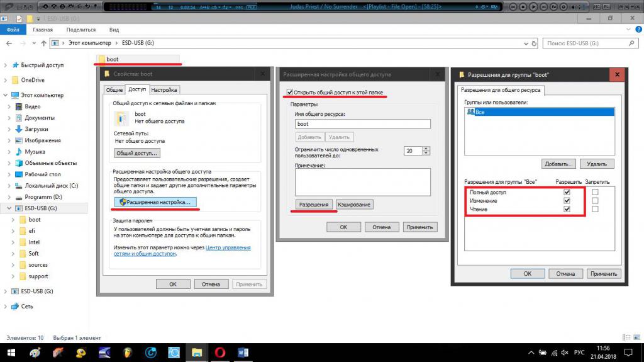The height and width of the screenshot is (362, 644).
Task: Select Загрузки in the navigation pane
Action: 36,129
